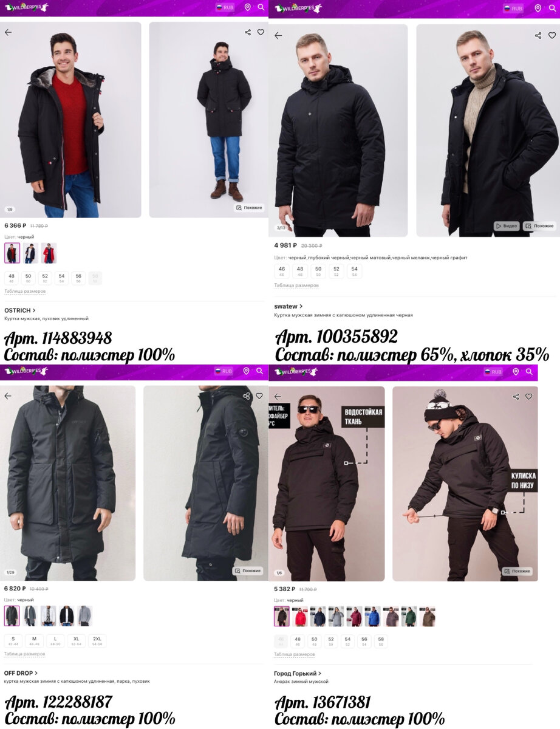Add the OSTRICH jacket to favorites with the heart

pos(261,32)
